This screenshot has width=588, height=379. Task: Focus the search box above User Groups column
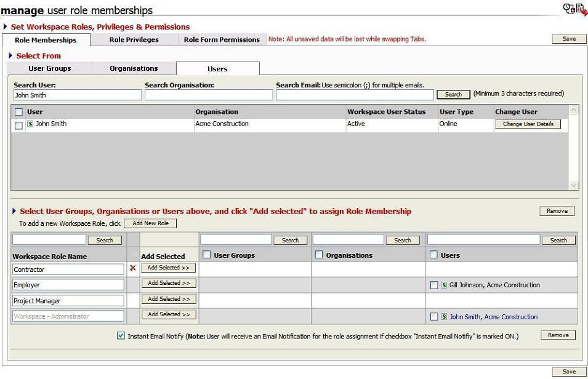[236, 240]
